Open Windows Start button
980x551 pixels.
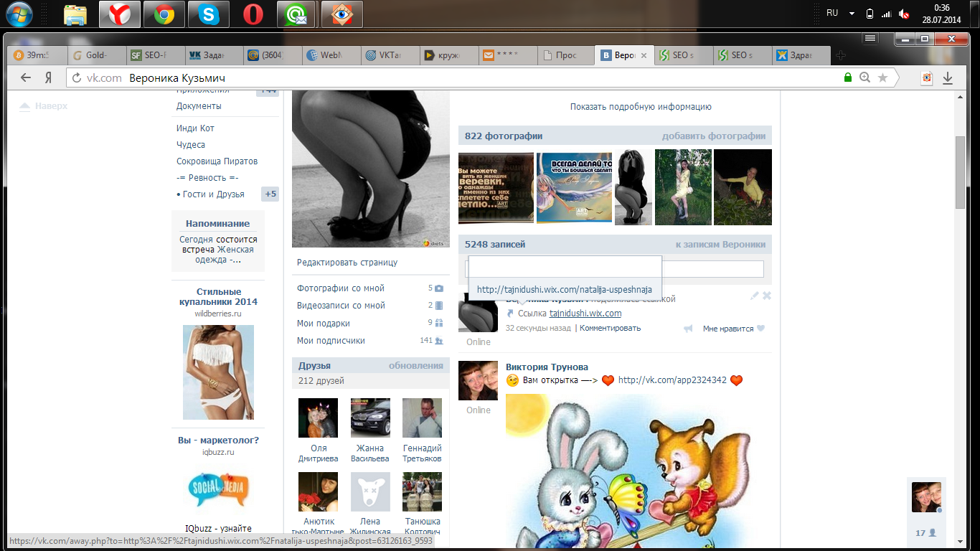19,14
